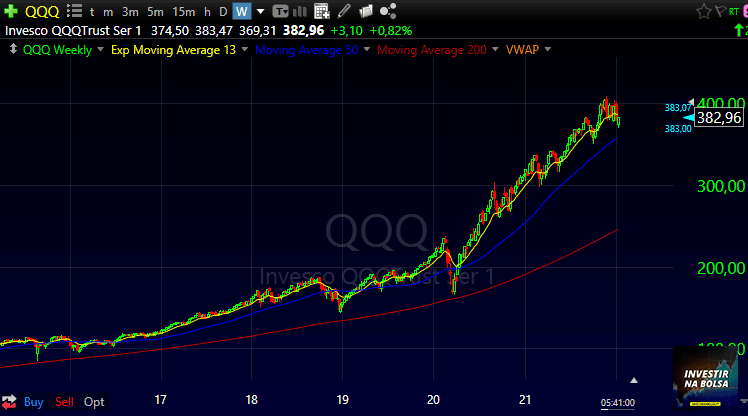Open the timeframe dropdown arrow after W

[260, 11]
